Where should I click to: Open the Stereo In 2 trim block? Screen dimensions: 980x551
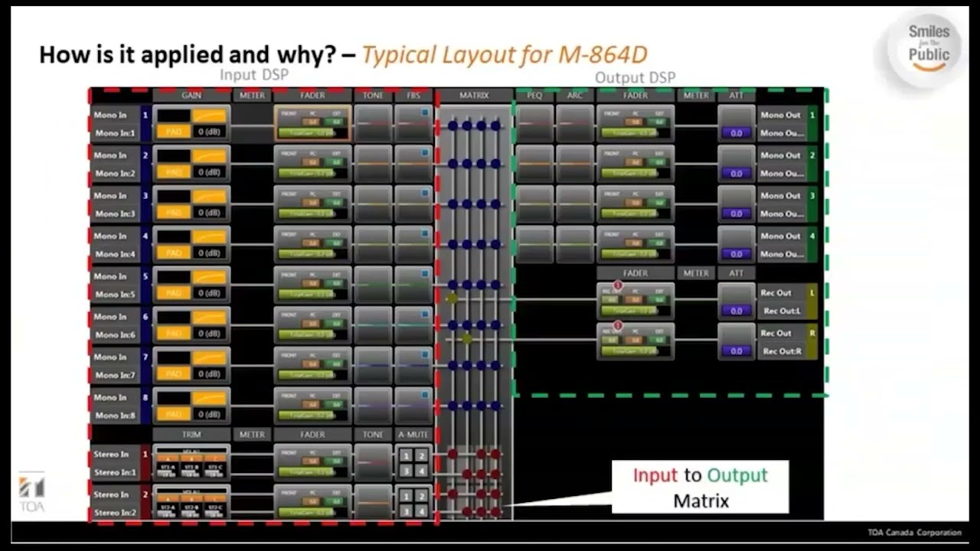tap(191, 502)
